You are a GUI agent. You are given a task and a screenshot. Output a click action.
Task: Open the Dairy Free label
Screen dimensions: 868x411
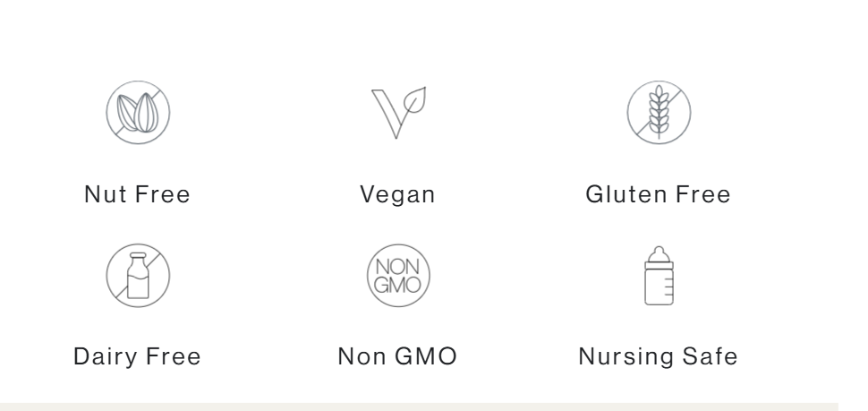pos(137,356)
